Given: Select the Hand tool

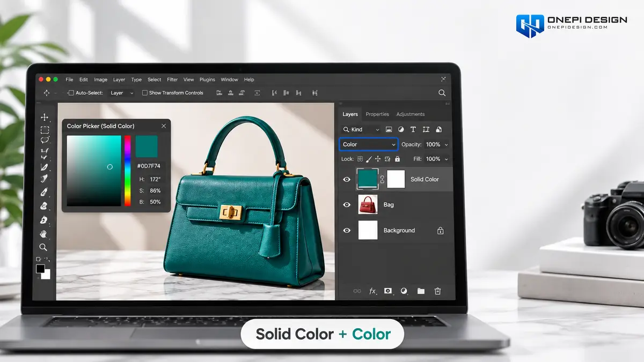Looking at the screenshot, I should [43, 234].
